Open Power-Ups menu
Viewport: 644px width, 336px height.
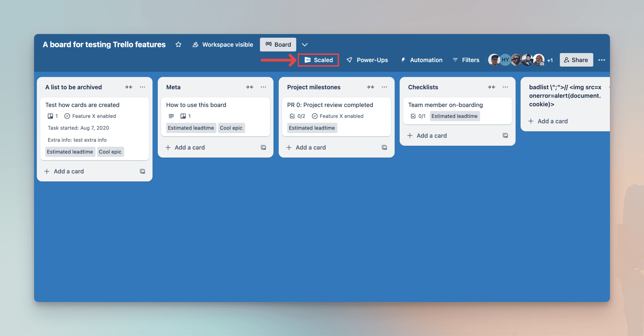(367, 60)
